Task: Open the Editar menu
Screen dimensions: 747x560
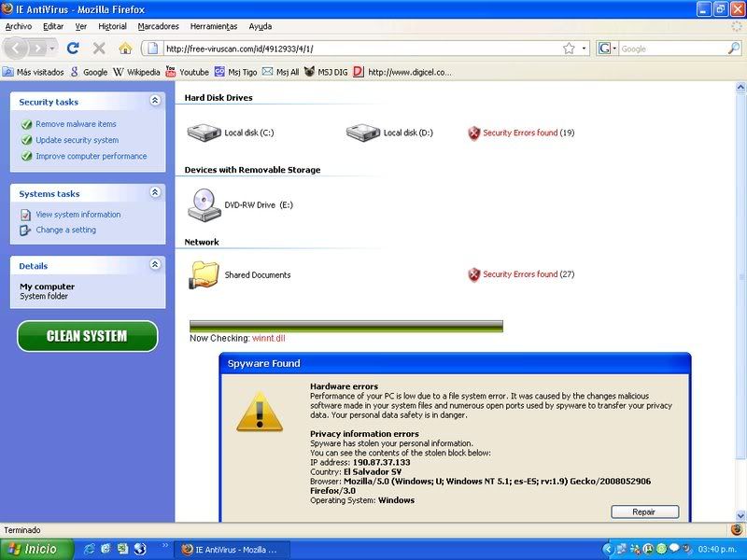Action: click(x=53, y=26)
